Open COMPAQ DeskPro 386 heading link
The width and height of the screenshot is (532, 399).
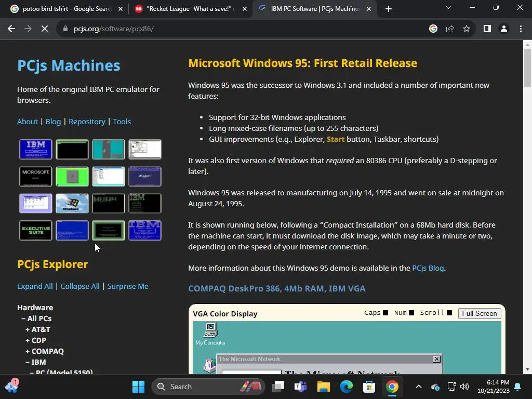pyautogui.click(x=277, y=288)
